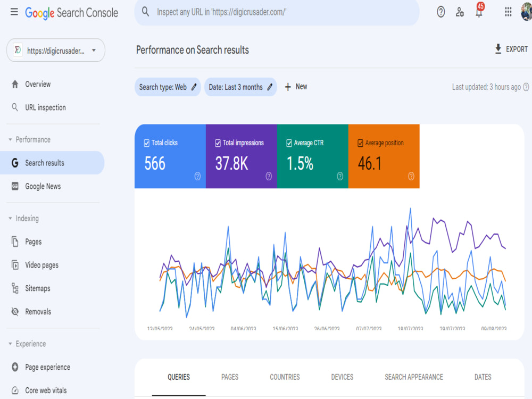Click the Date: Last 3 months chip

click(240, 87)
